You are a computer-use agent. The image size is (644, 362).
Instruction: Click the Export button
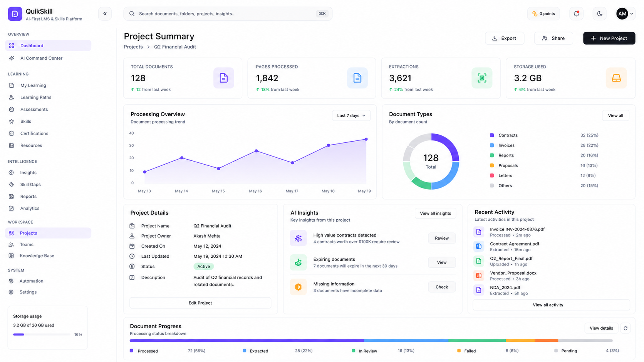tap(504, 38)
